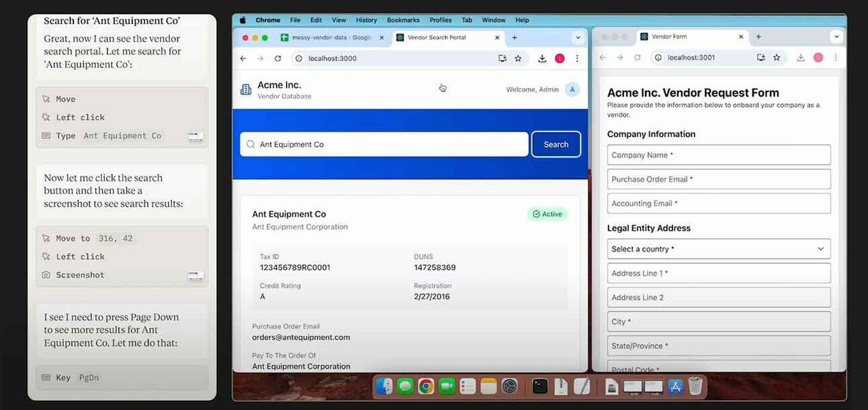The height and width of the screenshot is (410, 868).
Task: Click the Admin avatar icon
Action: click(x=572, y=89)
